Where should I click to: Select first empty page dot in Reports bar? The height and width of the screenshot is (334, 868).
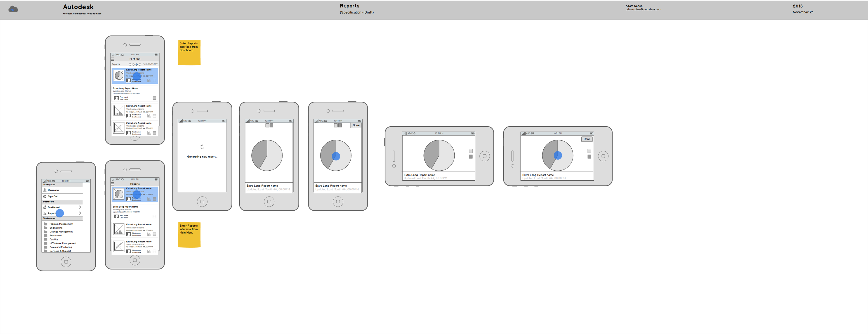[130, 64]
